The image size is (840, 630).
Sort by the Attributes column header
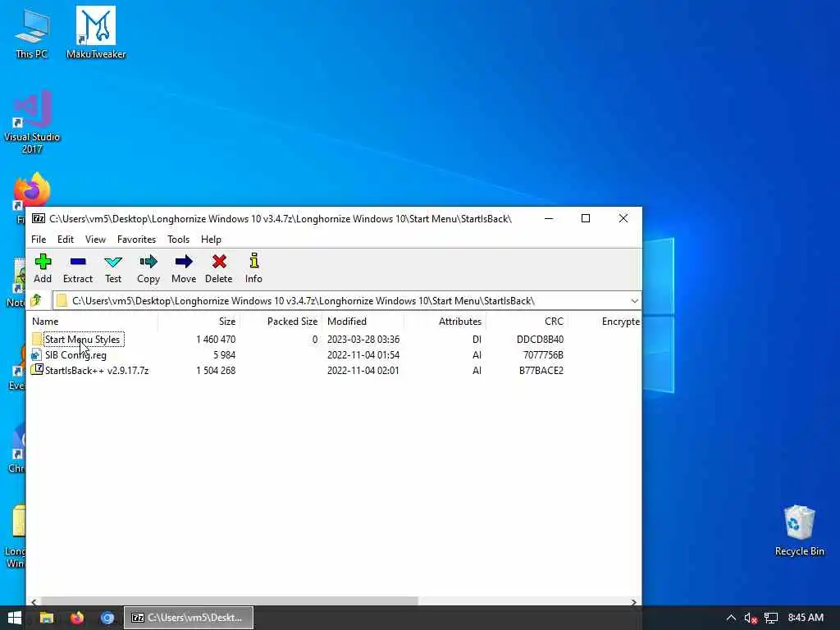click(445, 322)
